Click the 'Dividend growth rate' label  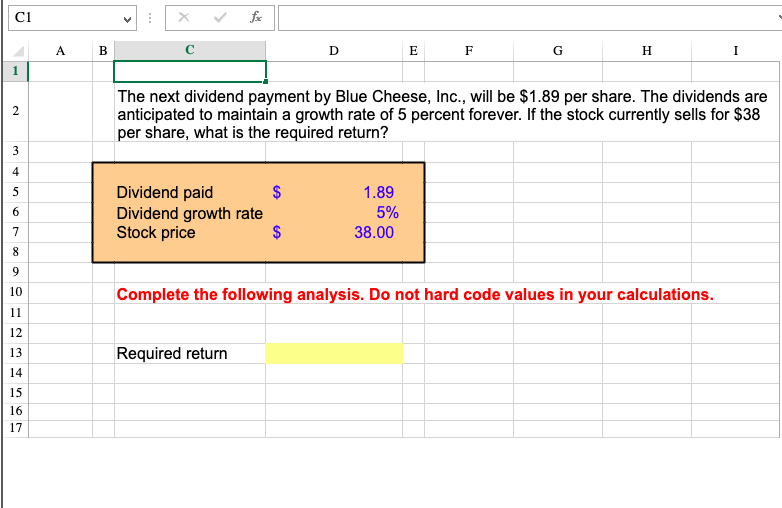[x=190, y=213]
